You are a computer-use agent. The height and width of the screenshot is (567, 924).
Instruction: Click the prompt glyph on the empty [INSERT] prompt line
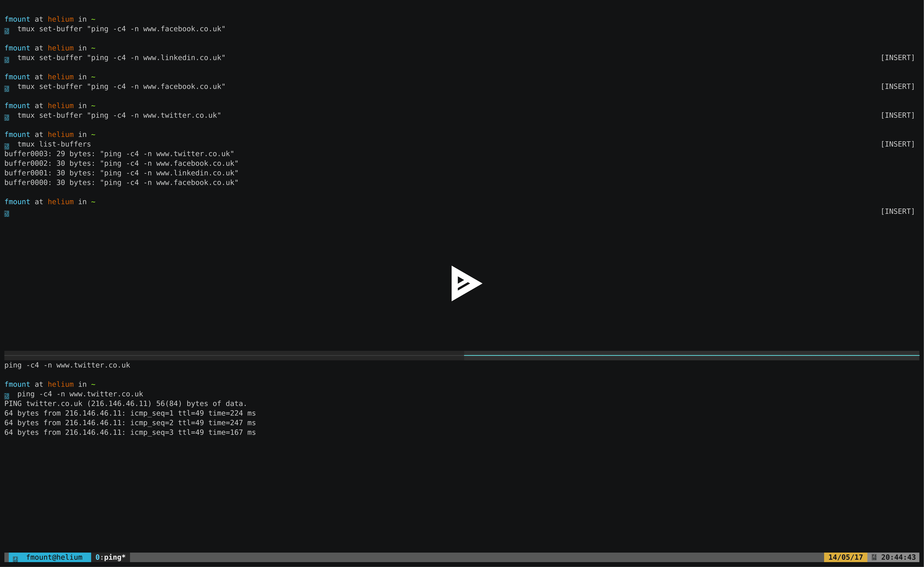7,214
